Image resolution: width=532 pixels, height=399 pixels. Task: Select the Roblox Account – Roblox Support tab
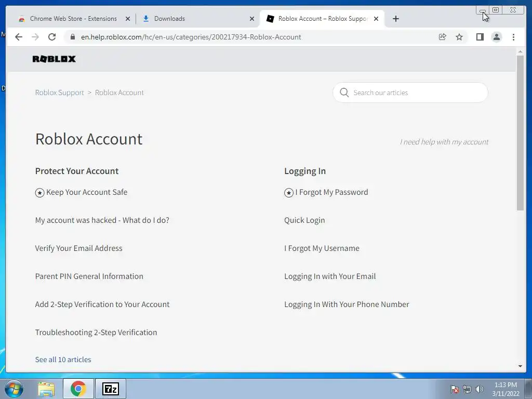coord(323,19)
